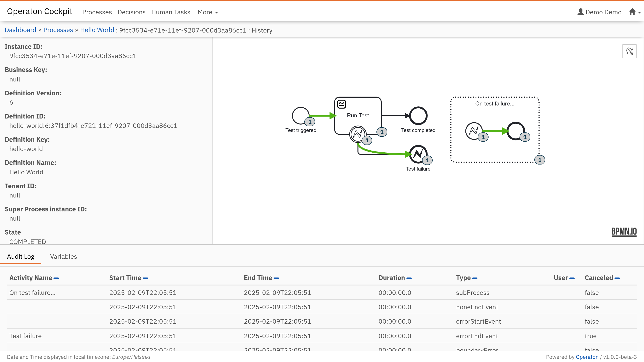Go to Dashboard breadcrumb

(20, 30)
